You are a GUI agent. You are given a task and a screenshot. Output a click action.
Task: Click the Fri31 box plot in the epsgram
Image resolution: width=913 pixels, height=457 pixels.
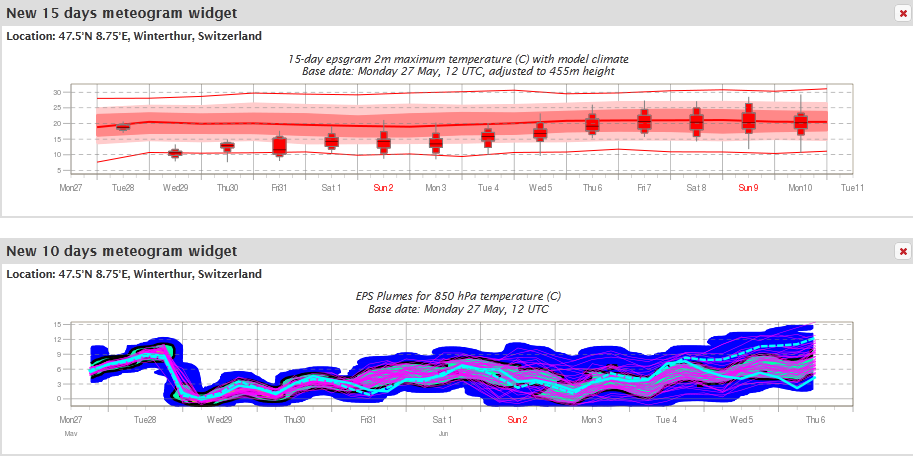pos(279,146)
